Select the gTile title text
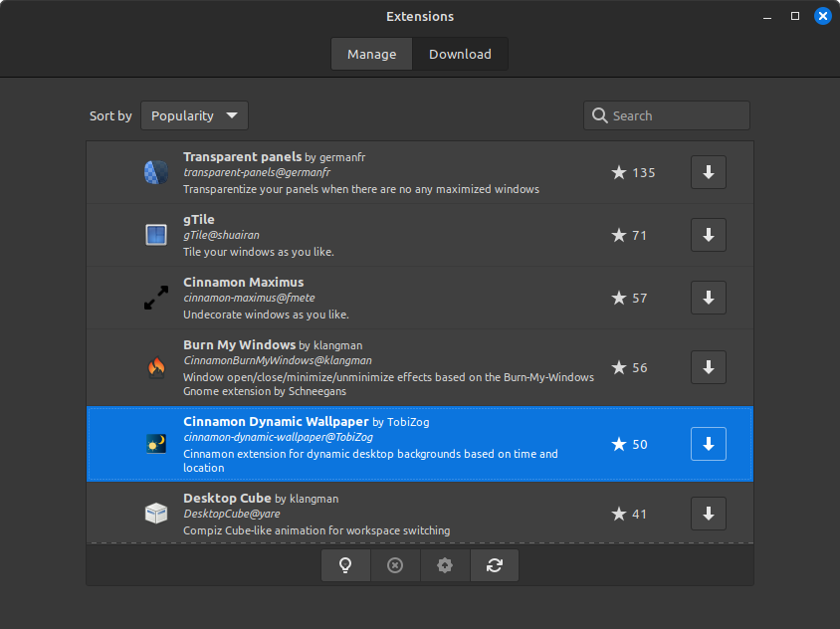Viewport: 840px width, 629px height. 199,220
